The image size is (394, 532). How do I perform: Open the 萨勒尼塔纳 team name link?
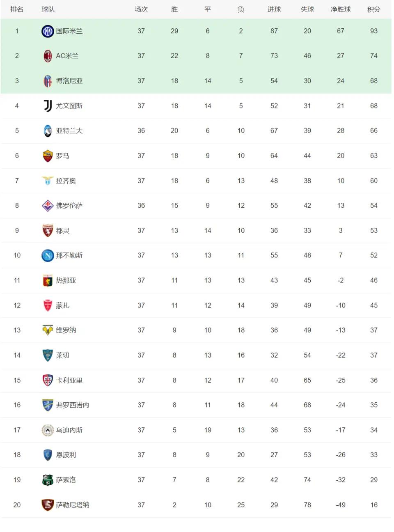(73, 505)
